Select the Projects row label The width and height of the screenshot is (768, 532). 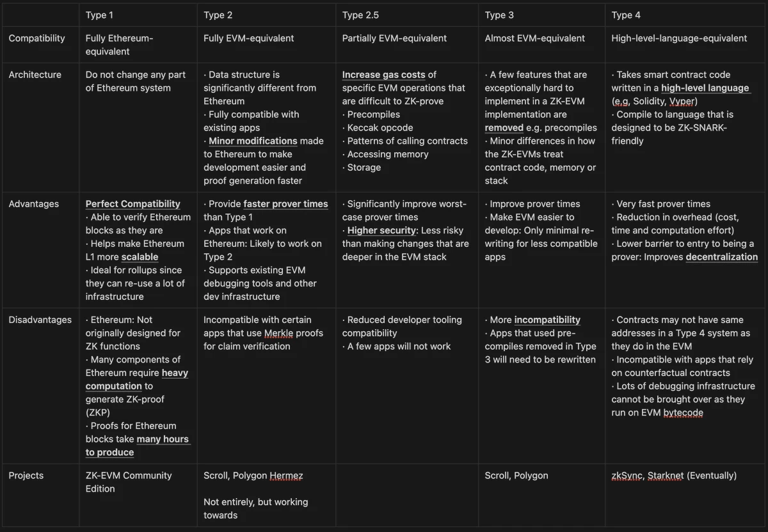pyautogui.click(x=26, y=476)
